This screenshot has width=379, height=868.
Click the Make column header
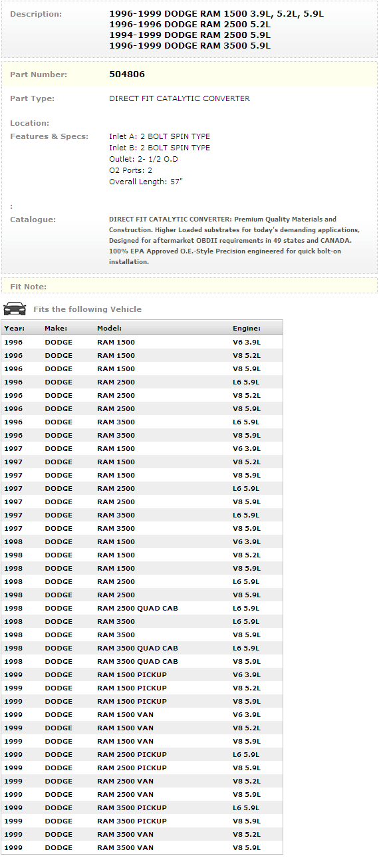(x=56, y=329)
